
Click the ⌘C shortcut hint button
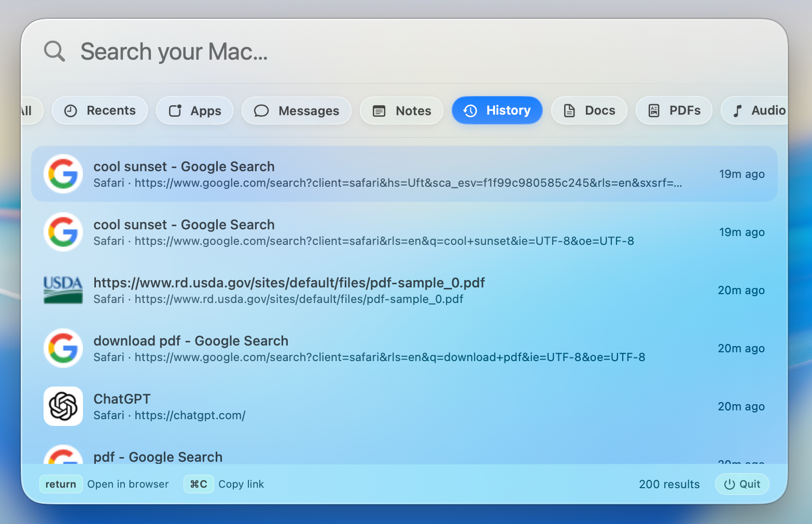199,484
